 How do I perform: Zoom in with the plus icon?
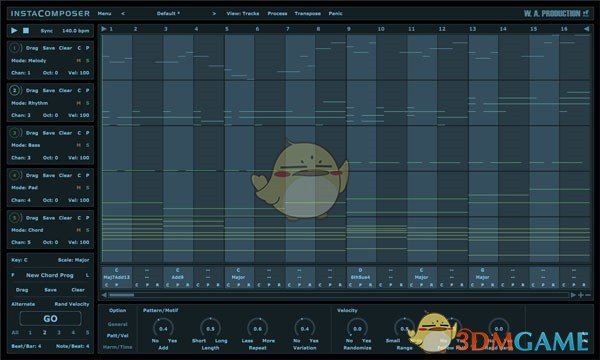point(581,295)
